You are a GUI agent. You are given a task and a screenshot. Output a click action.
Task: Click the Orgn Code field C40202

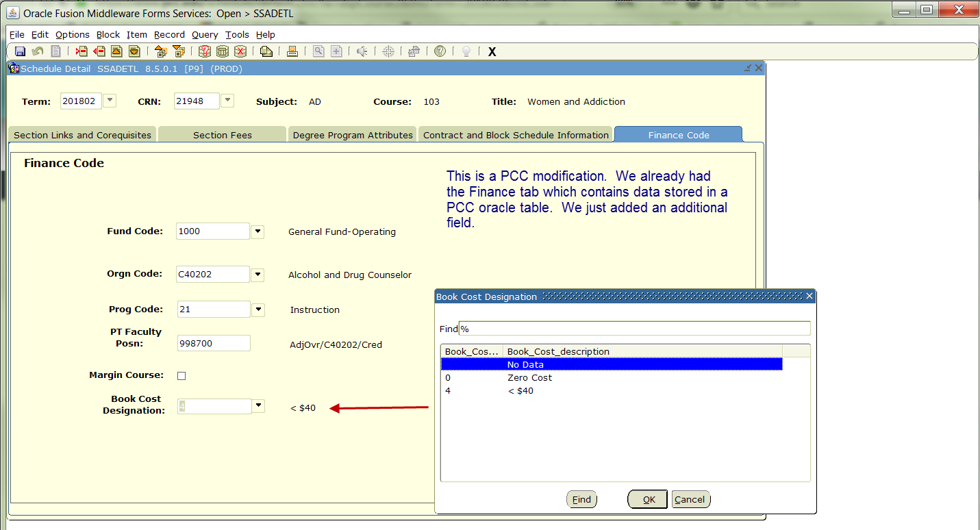pos(213,275)
